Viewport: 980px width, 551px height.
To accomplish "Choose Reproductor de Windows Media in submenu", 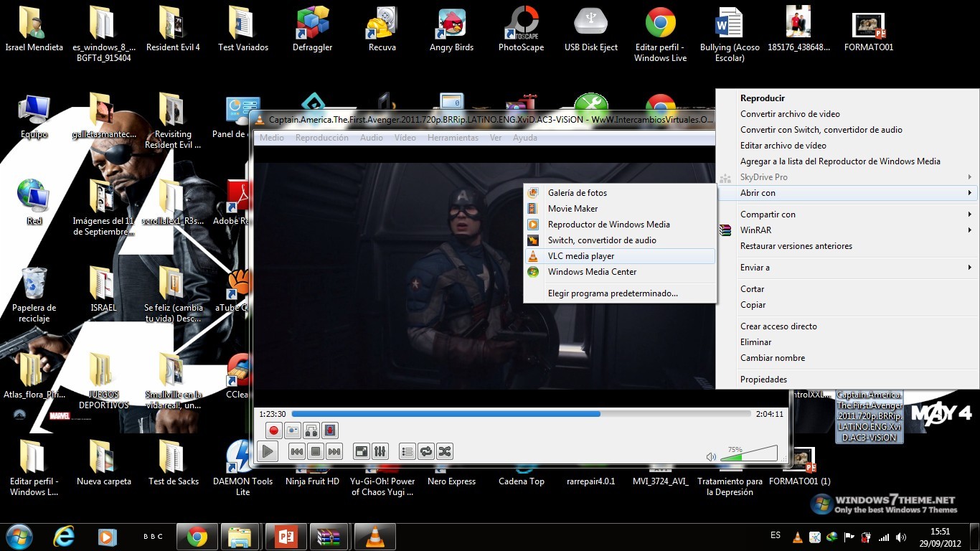I will pos(620,225).
